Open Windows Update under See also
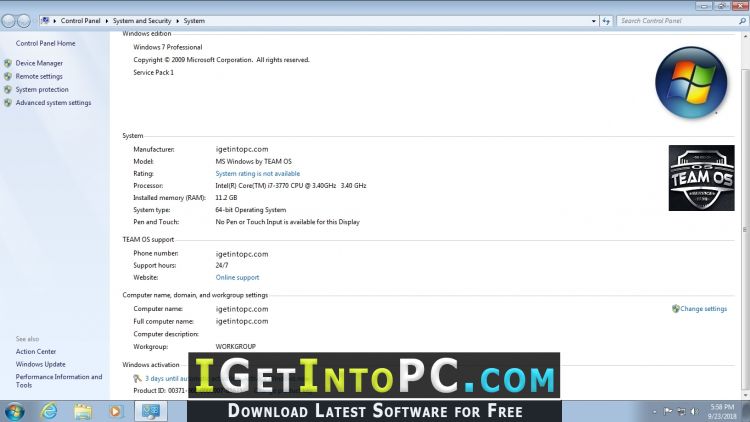 [x=41, y=365]
